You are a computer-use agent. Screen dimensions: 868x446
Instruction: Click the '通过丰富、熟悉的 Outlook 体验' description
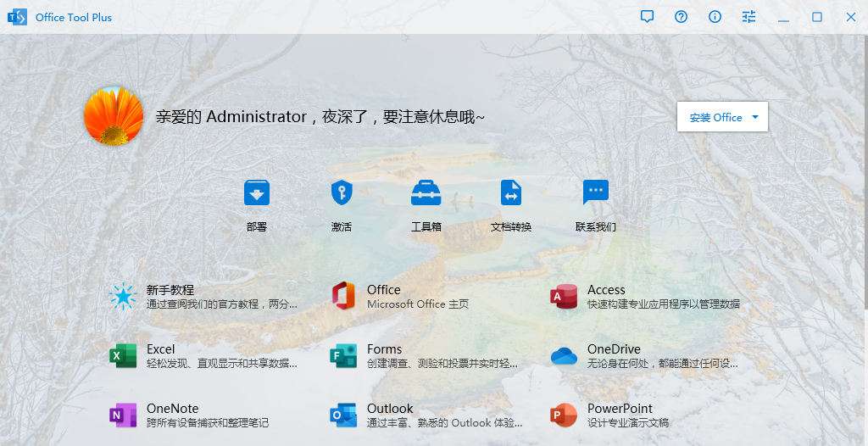tap(444, 423)
